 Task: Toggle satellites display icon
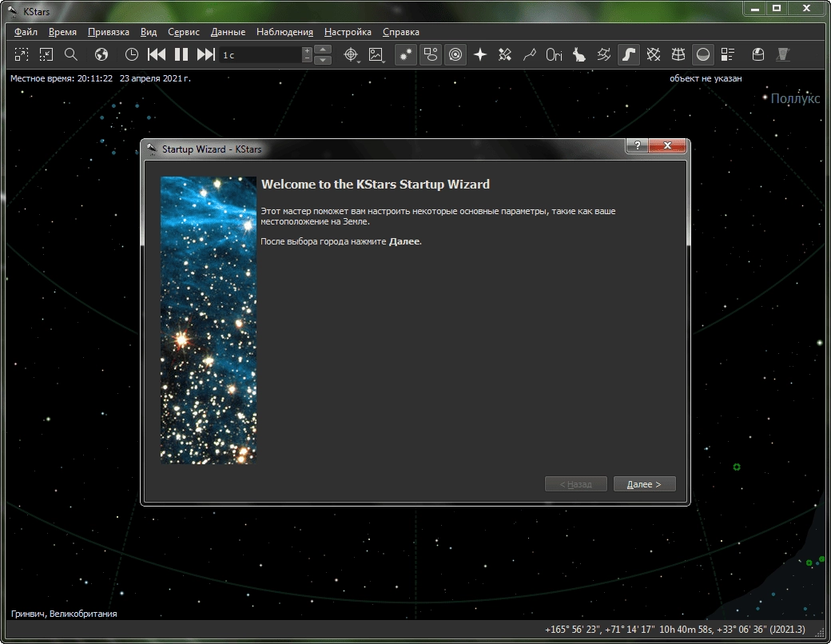point(505,54)
